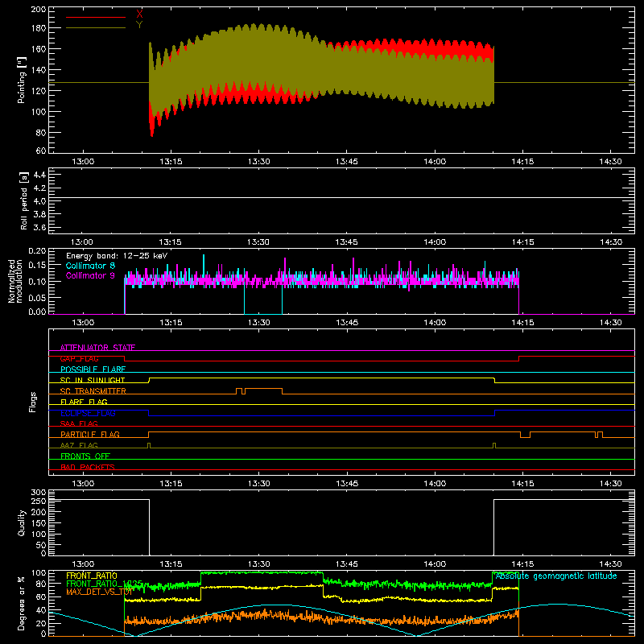Viewport: 644px width, 644px height.
Task: Click the 14:30 tick under the Quality plot
Action: click(610, 564)
